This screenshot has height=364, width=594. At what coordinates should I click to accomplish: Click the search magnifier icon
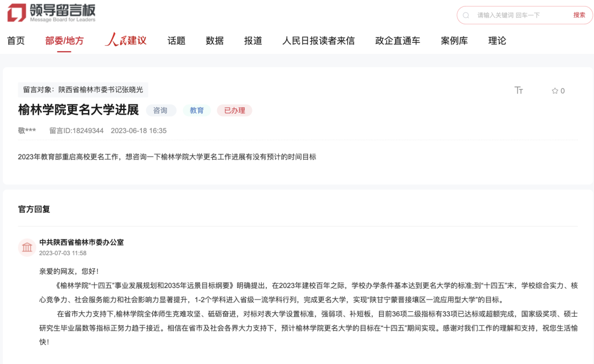coord(466,15)
